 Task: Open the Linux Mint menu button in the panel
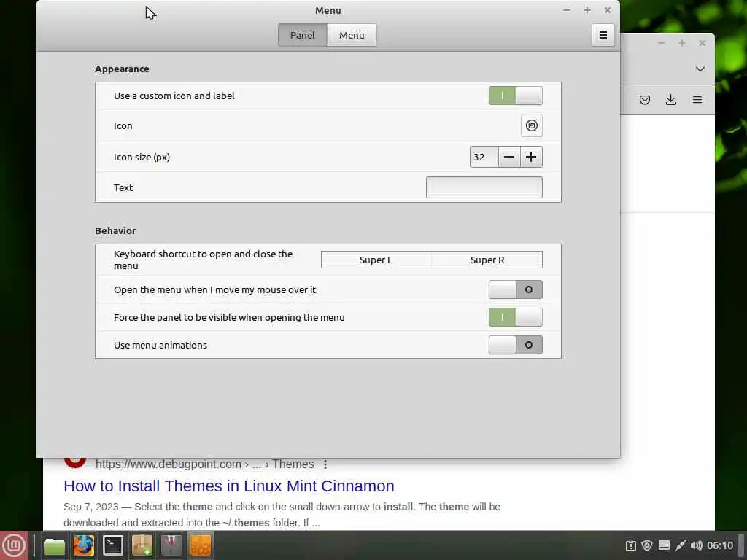coord(14,545)
